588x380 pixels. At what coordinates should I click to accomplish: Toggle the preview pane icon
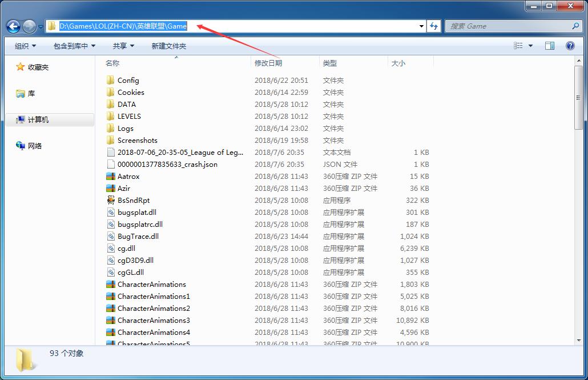coord(550,46)
